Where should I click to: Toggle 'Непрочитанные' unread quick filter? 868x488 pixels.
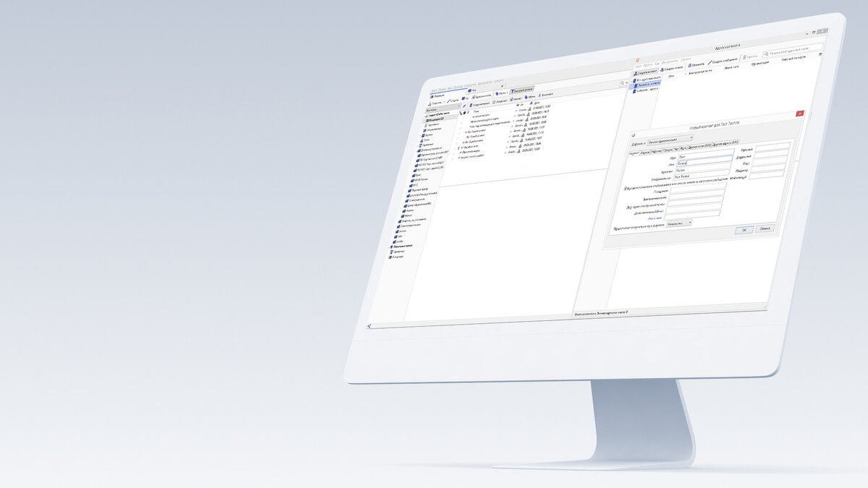pyautogui.click(x=480, y=104)
